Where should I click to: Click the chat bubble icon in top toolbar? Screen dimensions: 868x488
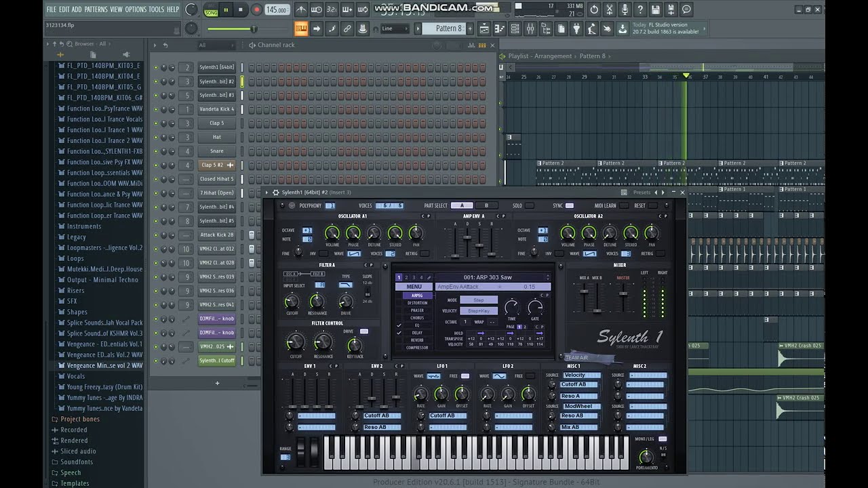click(686, 9)
